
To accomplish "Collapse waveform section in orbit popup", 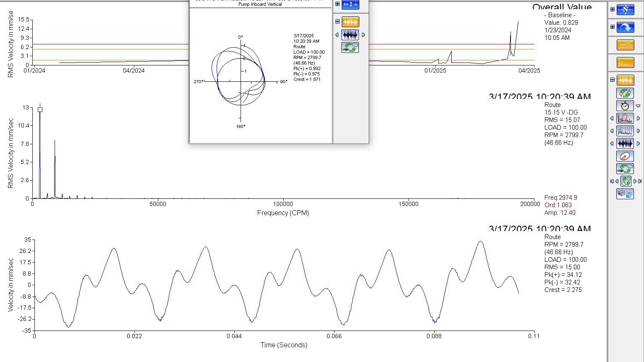I will coord(338,21).
